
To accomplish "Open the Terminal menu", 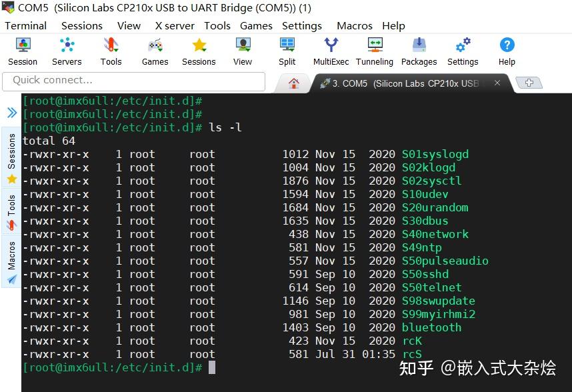I will pyautogui.click(x=26, y=25).
